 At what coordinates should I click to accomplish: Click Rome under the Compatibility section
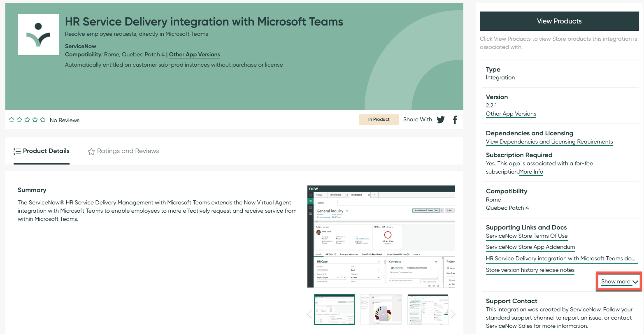coord(493,199)
